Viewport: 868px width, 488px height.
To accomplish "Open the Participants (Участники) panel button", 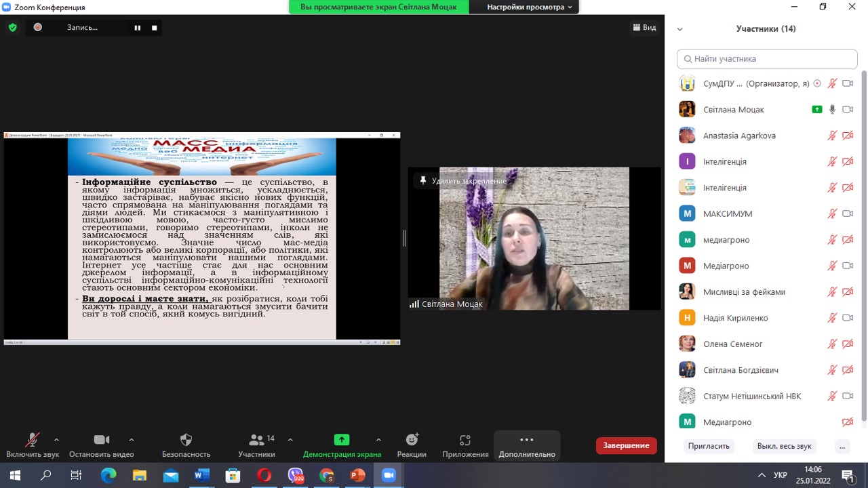I will (x=257, y=445).
